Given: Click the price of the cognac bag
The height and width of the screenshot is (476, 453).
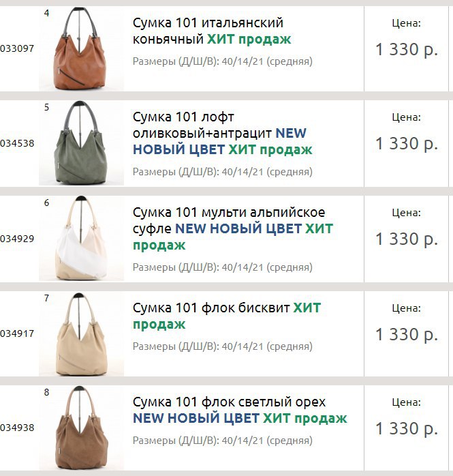Looking at the screenshot, I should pos(407,50).
